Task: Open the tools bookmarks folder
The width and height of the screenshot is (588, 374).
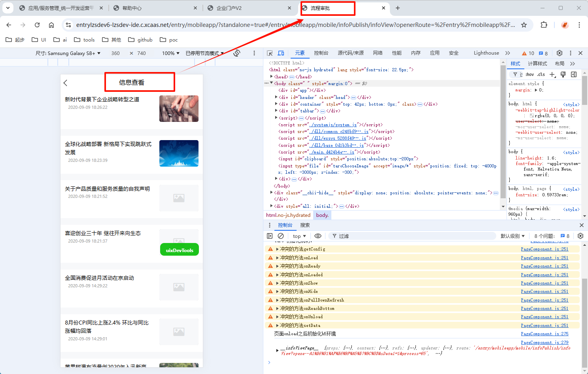Action: coord(85,40)
